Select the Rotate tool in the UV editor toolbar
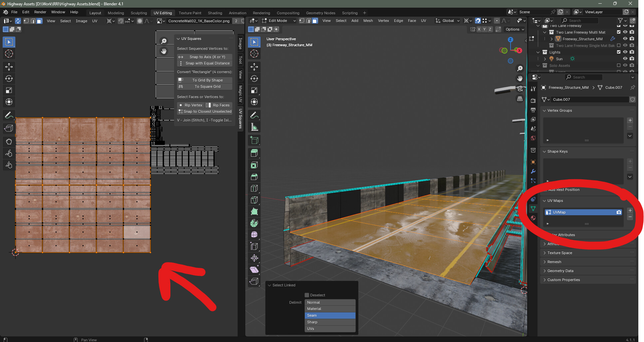The height and width of the screenshot is (342, 644). 9,79
